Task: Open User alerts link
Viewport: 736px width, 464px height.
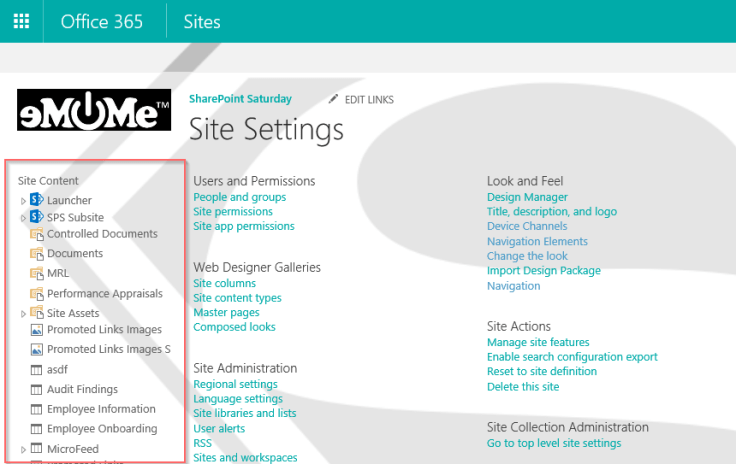Action: 219,428
